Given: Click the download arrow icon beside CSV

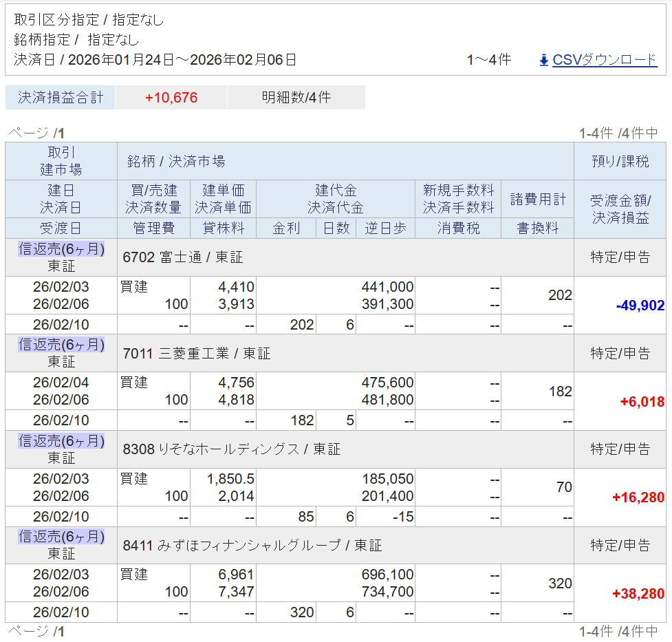Looking at the screenshot, I should pos(543,61).
